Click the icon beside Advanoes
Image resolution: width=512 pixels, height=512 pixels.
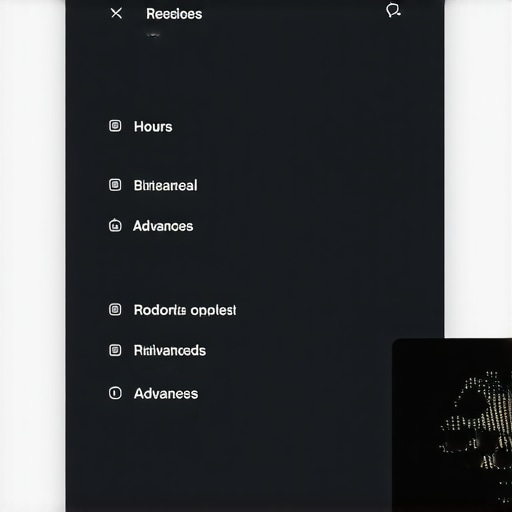[x=115, y=225]
